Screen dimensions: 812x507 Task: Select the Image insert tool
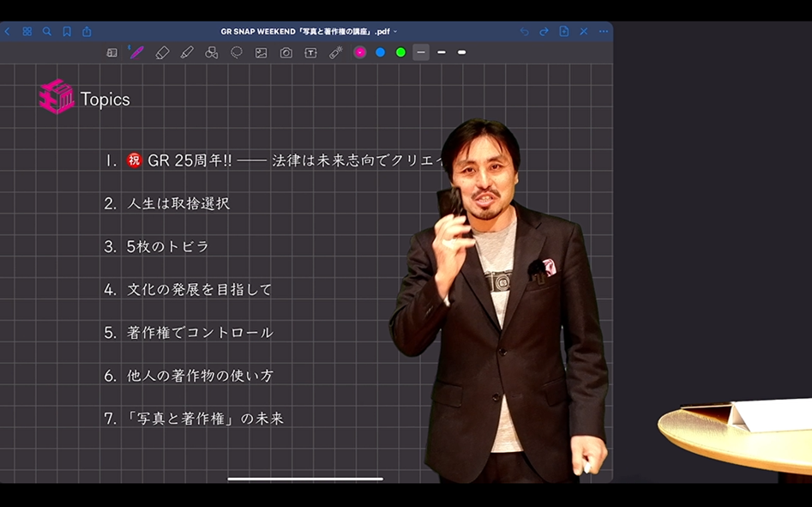[261, 53]
